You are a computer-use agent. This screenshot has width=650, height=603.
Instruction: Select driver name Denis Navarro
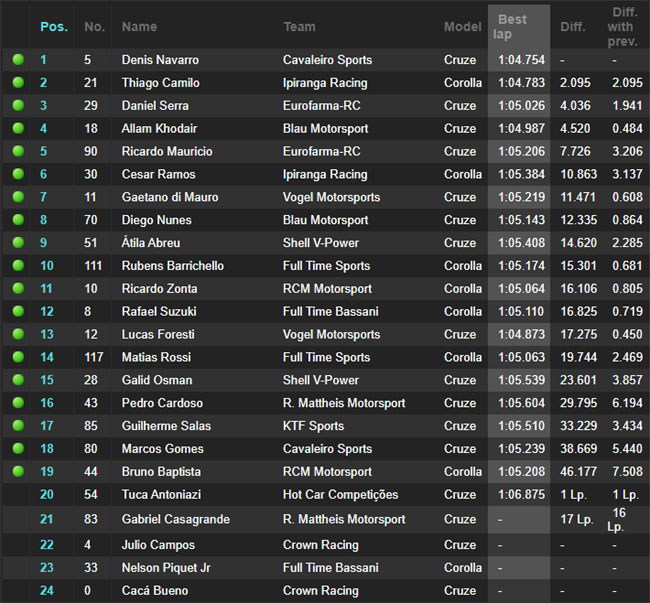(x=160, y=60)
